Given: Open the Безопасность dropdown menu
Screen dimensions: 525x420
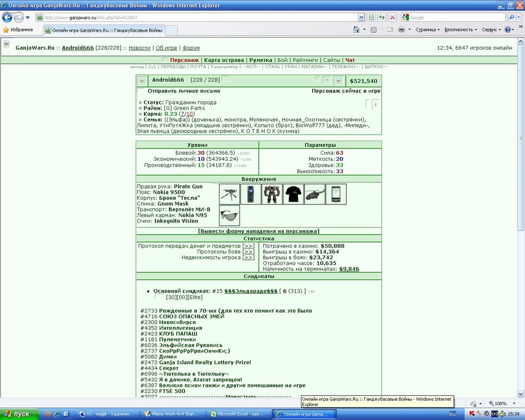Looking at the screenshot, I should [x=461, y=29].
